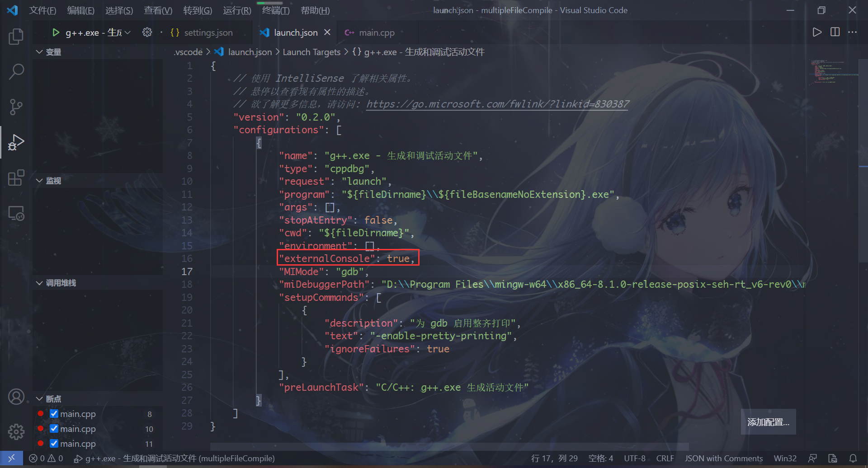Viewport: 868px width, 468px height.
Task: Open the 帮助(H) menu
Action: (x=315, y=10)
